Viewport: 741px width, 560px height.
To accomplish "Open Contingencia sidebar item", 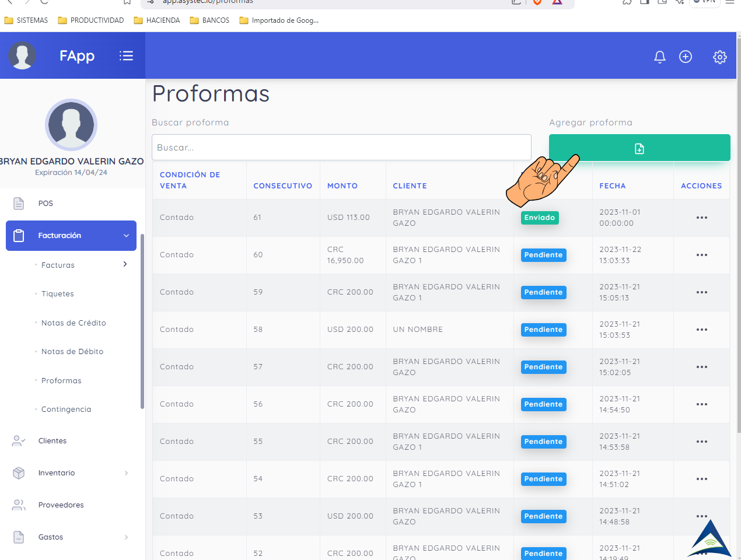I will click(66, 409).
